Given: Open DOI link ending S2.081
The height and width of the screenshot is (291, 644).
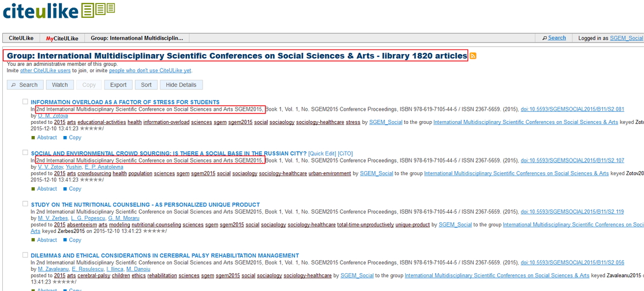Looking at the screenshot, I should [x=572, y=109].
